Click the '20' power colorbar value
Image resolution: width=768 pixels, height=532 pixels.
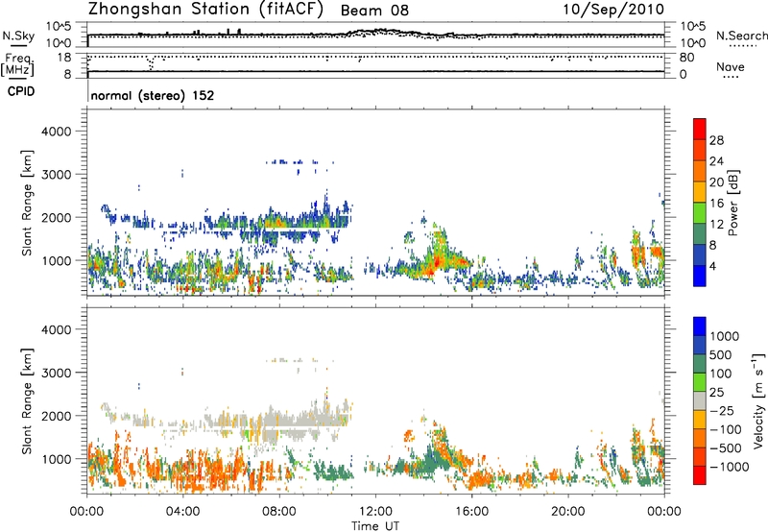tap(716, 182)
